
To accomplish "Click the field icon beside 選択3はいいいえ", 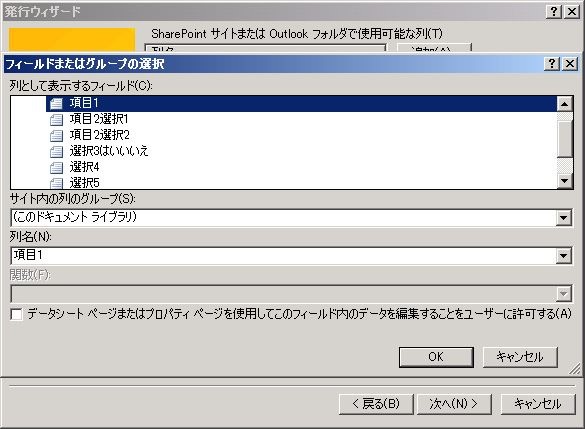I will tap(56, 151).
